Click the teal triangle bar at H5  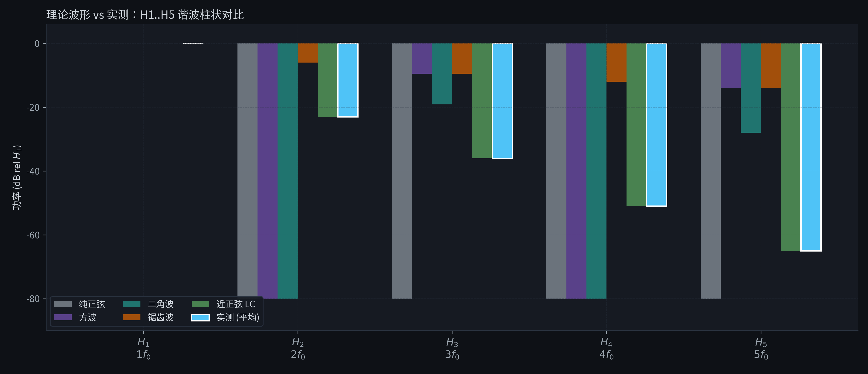point(750,88)
